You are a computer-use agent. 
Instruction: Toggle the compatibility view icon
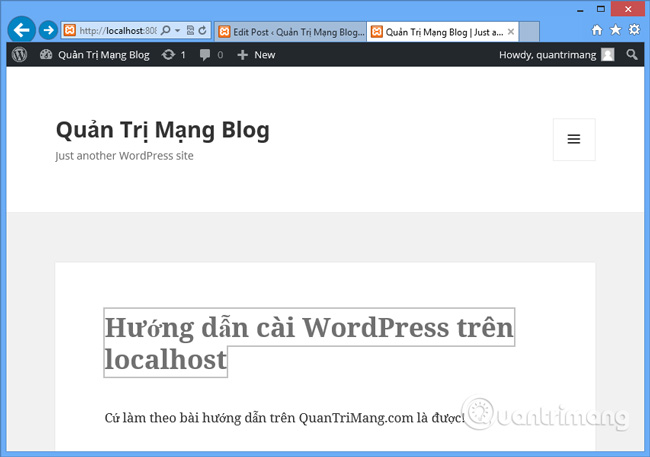point(190,30)
